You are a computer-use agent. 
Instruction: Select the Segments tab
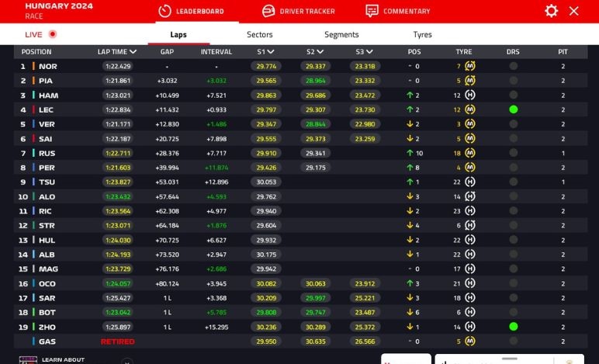(x=341, y=34)
